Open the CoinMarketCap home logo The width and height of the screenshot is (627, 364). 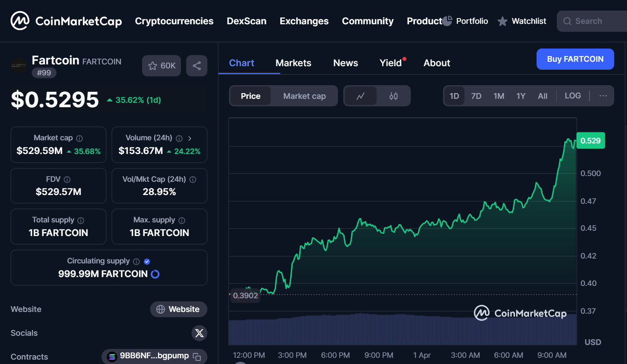tap(65, 21)
